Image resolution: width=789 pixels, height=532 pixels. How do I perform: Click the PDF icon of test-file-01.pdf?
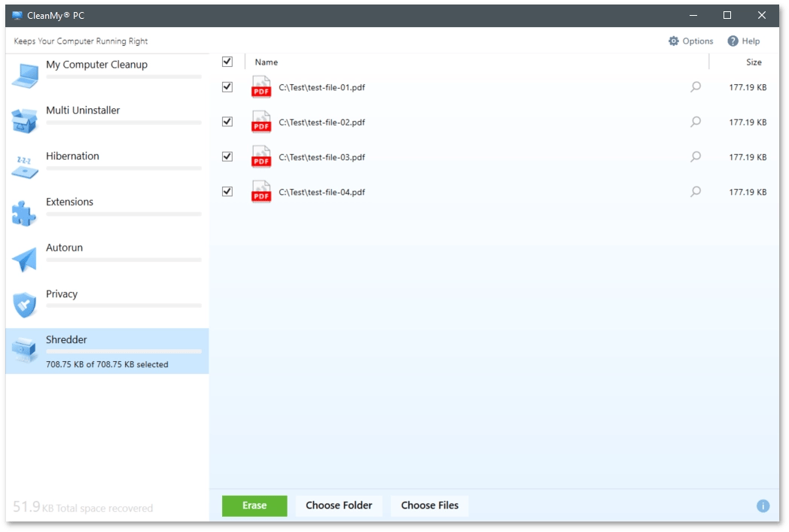(261, 87)
